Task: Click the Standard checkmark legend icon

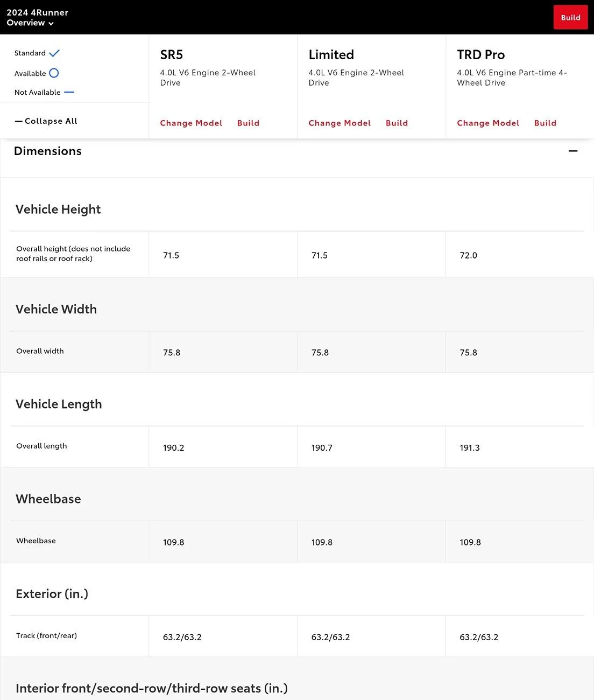Action: click(x=54, y=53)
